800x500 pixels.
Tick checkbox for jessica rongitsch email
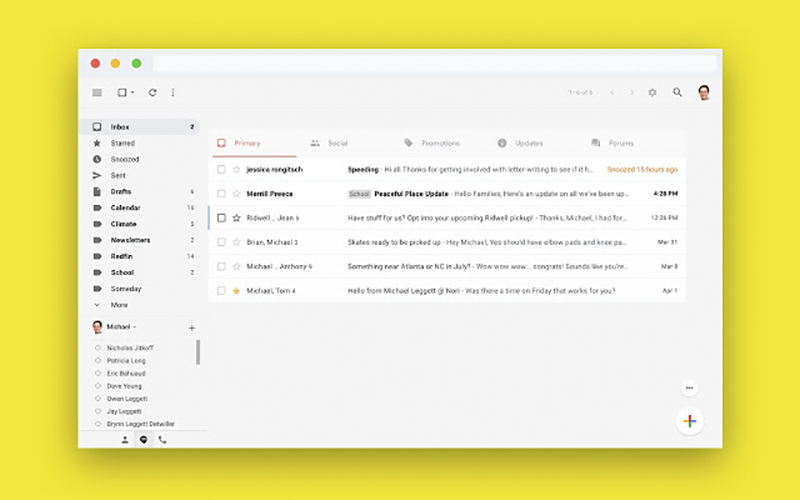tap(221, 169)
